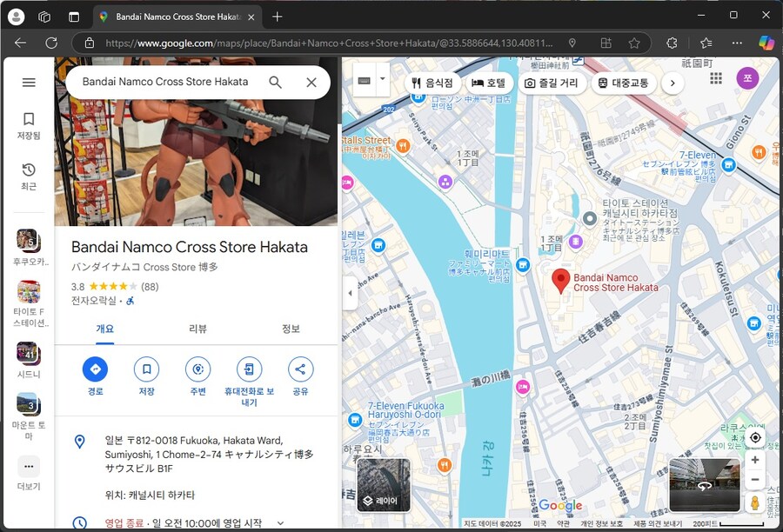Open the Google apps grid icon
783x532 pixels.
(716, 78)
